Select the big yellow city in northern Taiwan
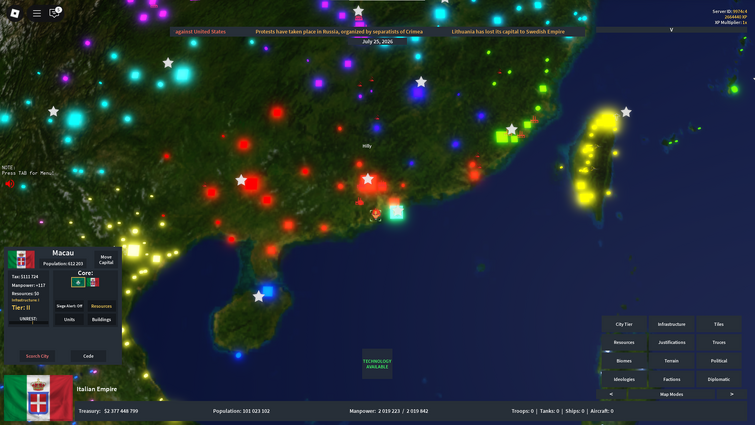Image resolution: width=755 pixels, height=425 pixels. (607, 120)
